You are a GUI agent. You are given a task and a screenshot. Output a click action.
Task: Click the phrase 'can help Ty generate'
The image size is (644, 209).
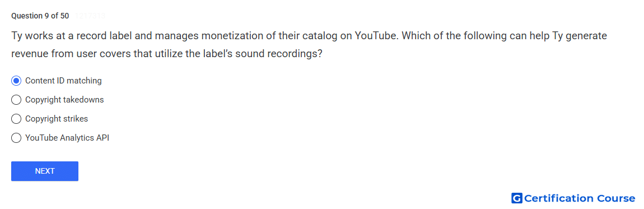tap(557, 36)
